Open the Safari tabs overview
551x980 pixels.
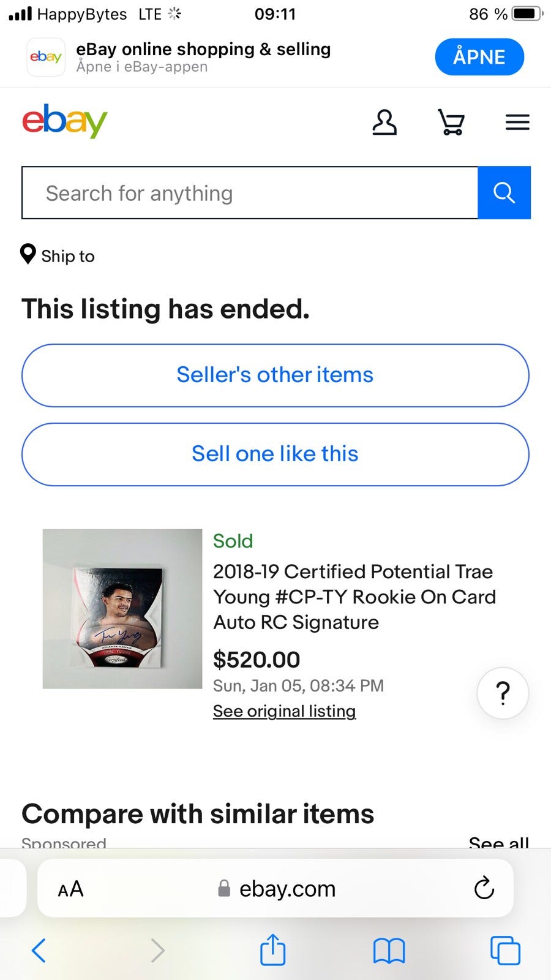505,951
